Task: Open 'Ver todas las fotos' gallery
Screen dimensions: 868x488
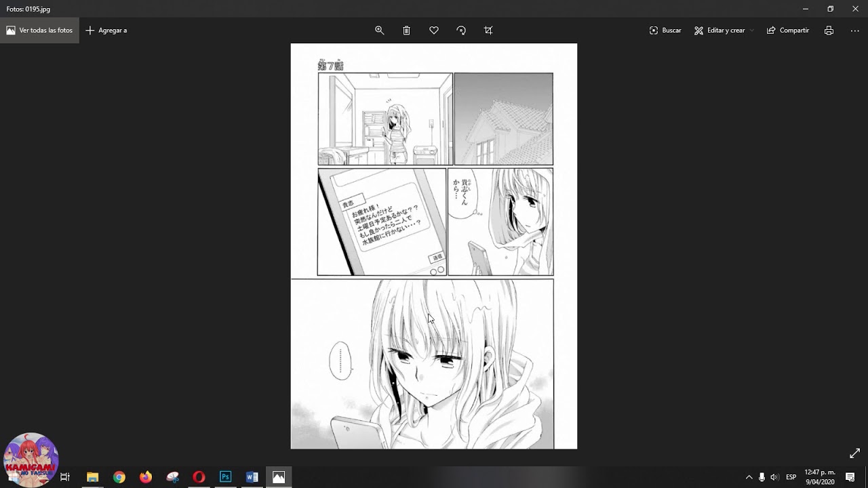Action: [39, 30]
